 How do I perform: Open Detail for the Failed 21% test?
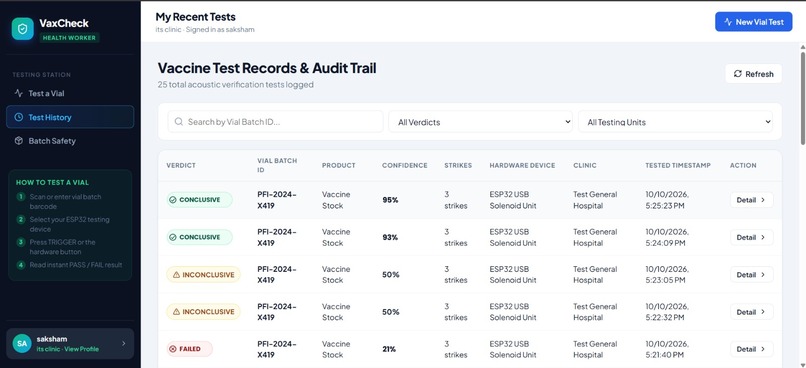(x=752, y=349)
